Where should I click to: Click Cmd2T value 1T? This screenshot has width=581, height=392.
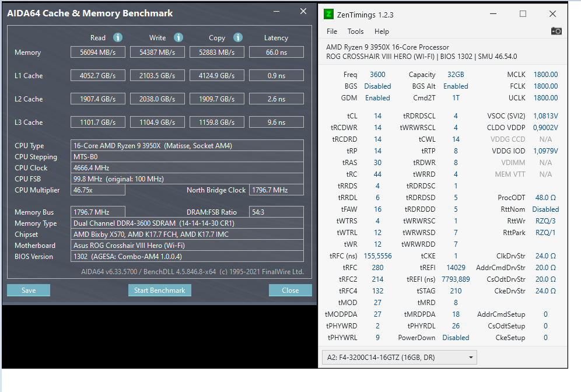coord(456,98)
